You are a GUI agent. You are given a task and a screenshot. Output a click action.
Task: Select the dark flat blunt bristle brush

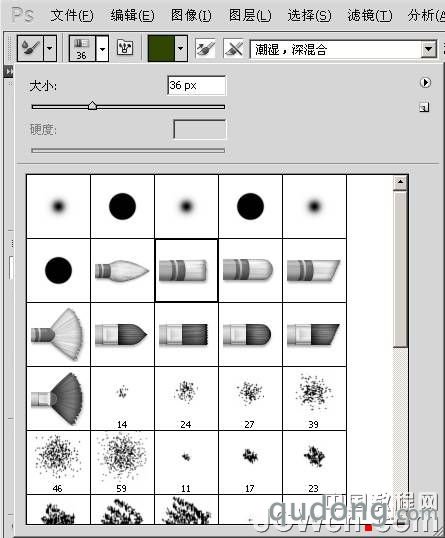tap(186, 335)
